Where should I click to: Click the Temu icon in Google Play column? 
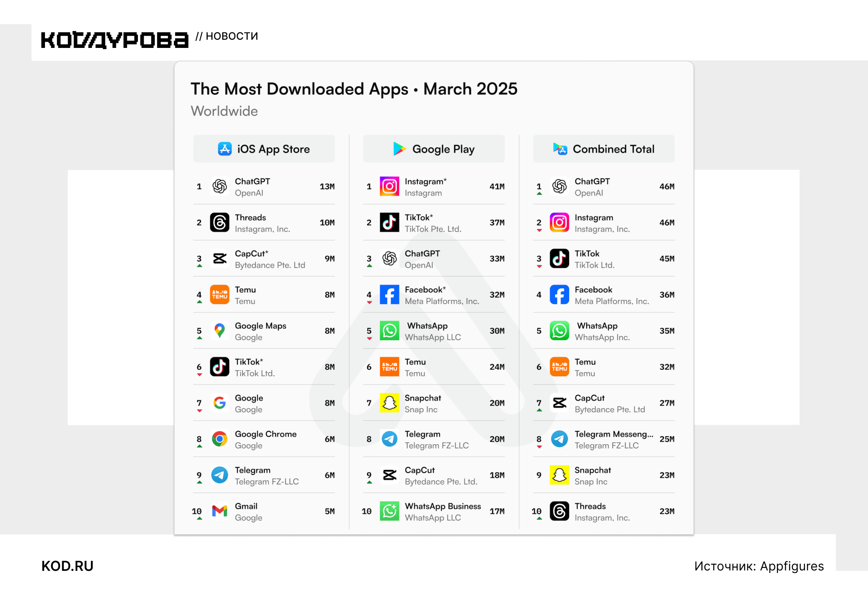tap(390, 367)
